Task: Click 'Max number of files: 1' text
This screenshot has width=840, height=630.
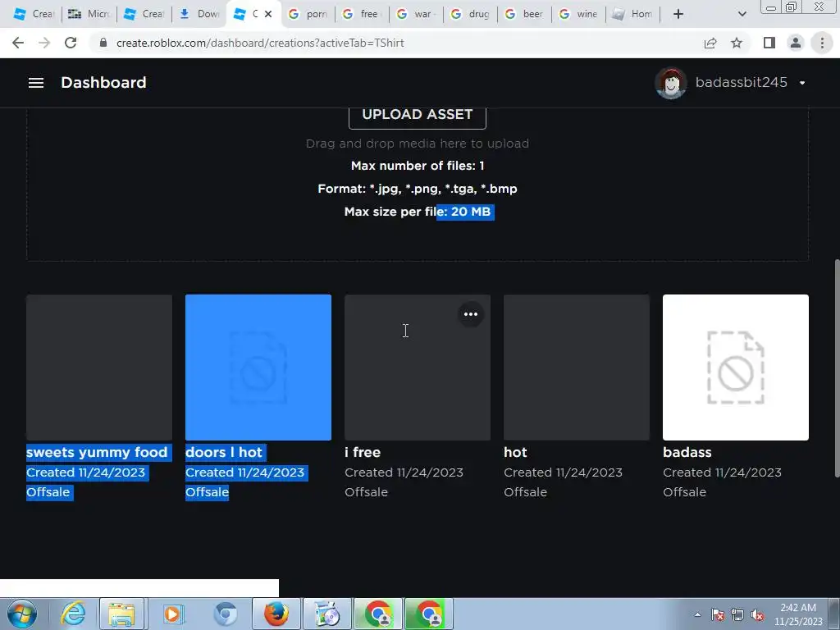Action: click(418, 166)
